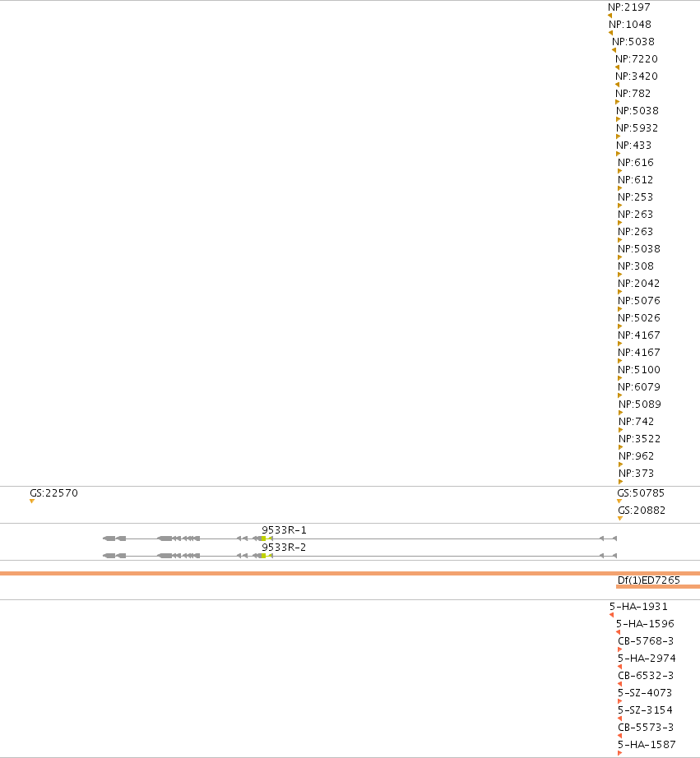
Task: Click the NP:5026 label
Action: (639, 318)
